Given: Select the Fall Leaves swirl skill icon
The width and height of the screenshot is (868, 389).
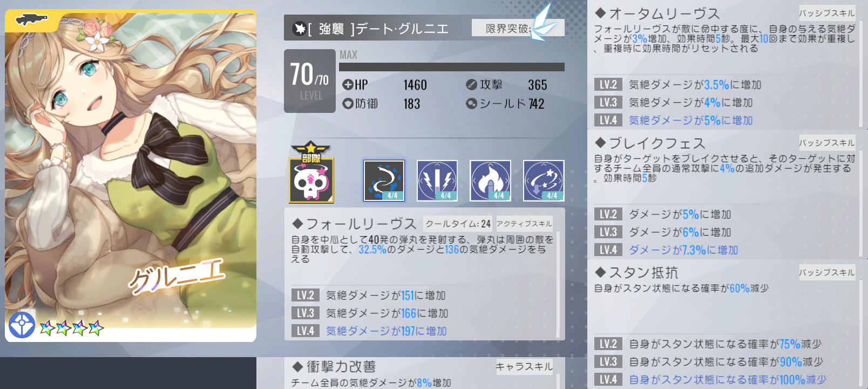Looking at the screenshot, I should click(384, 180).
